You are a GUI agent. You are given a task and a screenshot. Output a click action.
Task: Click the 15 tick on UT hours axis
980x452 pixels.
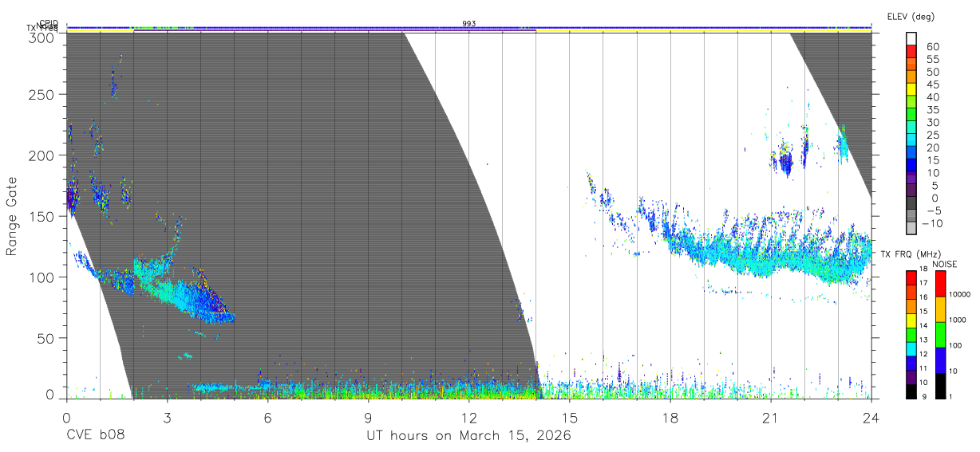coord(569,417)
